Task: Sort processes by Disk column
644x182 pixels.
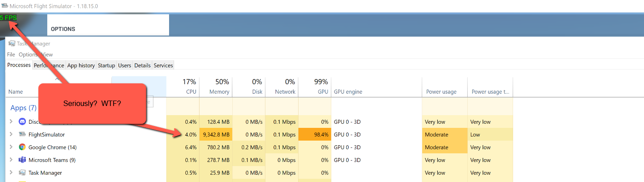Action: (x=249, y=86)
